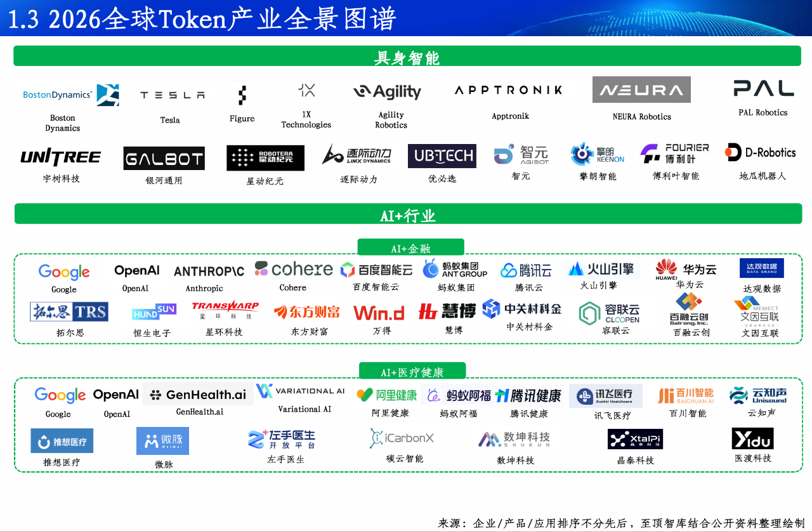The image size is (812, 531).
Task: Click the Transwarp 星环科技 logo
Action: pos(225,310)
